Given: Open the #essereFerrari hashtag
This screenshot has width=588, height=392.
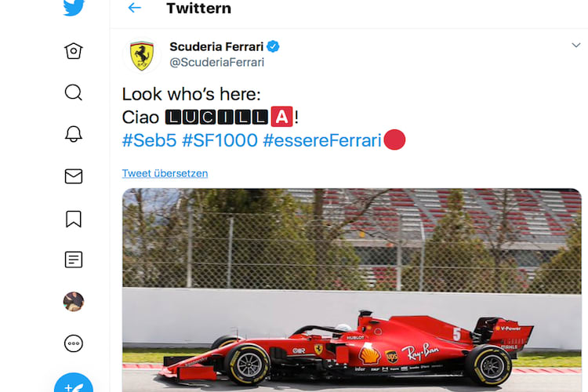Looking at the screenshot, I should (x=321, y=141).
